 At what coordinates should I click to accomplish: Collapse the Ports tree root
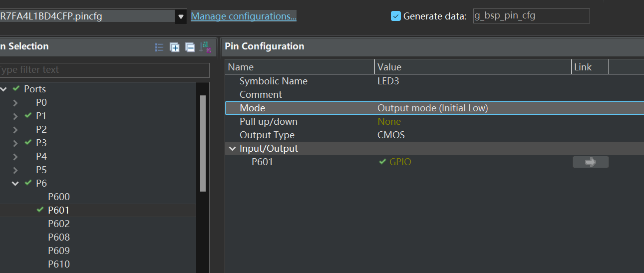[x=4, y=89]
